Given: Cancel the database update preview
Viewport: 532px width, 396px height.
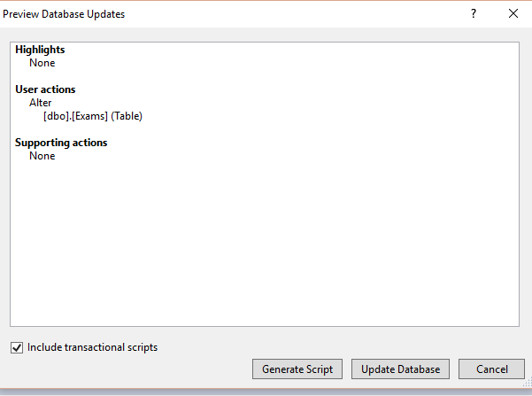Looking at the screenshot, I should pos(491,369).
